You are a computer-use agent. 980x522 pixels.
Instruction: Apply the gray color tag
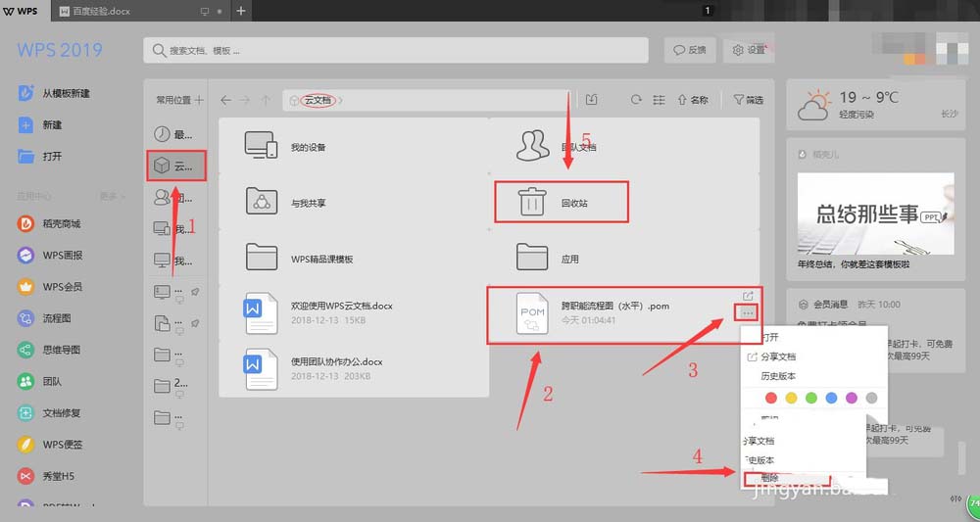click(x=872, y=398)
